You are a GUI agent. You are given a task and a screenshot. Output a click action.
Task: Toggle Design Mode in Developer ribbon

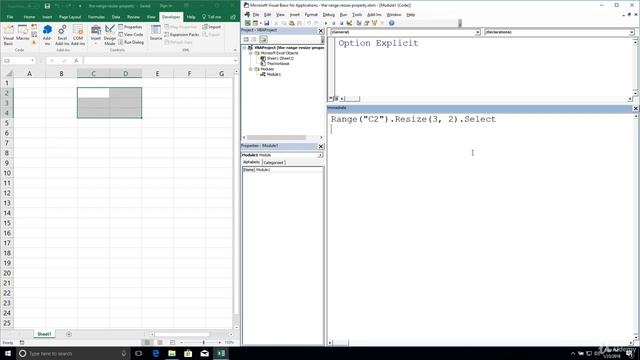(x=110, y=35)
